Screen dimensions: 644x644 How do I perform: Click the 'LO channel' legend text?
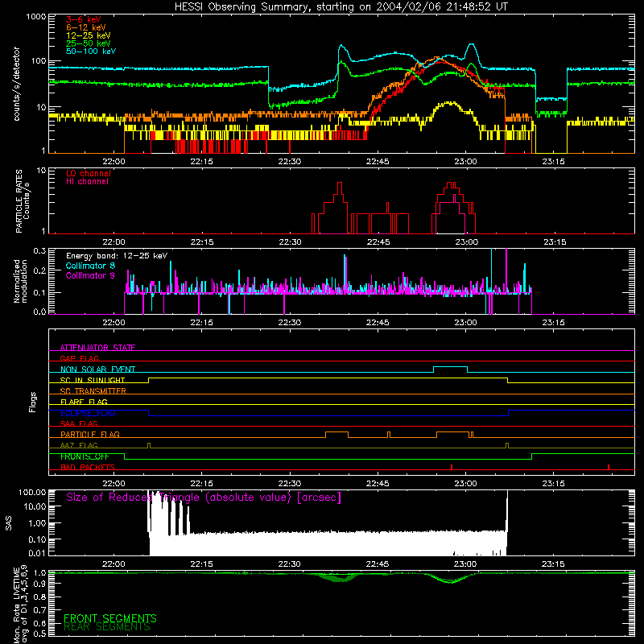[x=89, y=173]
